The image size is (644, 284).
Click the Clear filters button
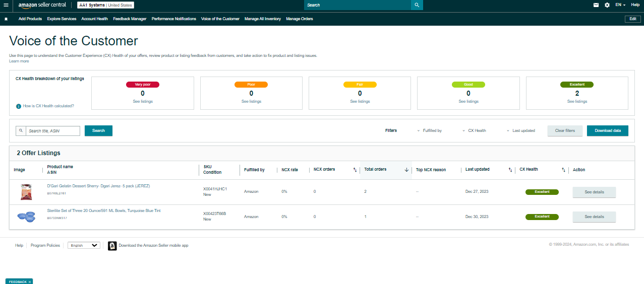coord(565,131)
